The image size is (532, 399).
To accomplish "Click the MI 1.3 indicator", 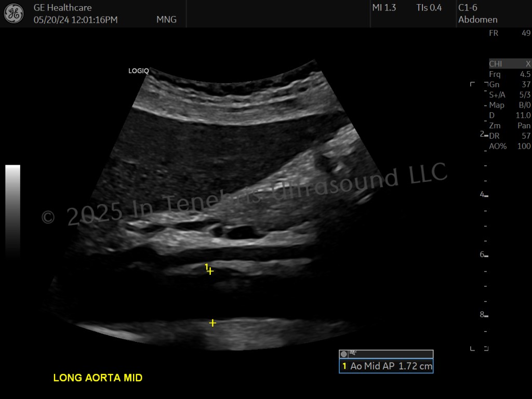I will click(x=384, y=7).
